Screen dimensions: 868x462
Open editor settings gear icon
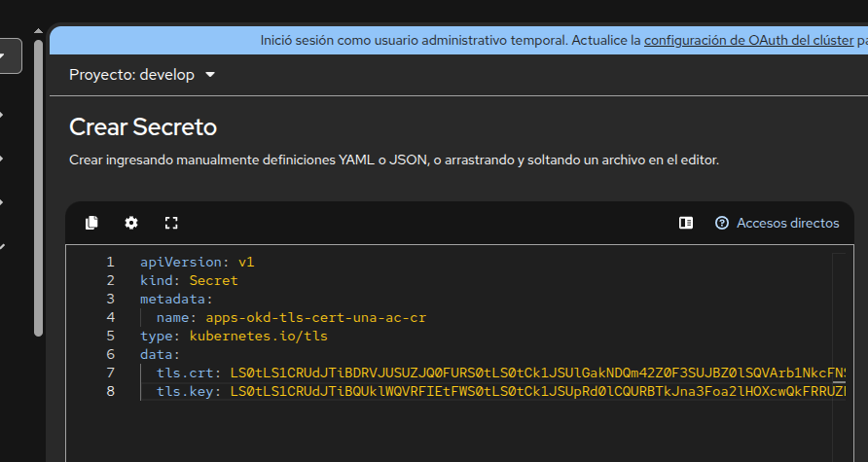click(x=131, y=223)
